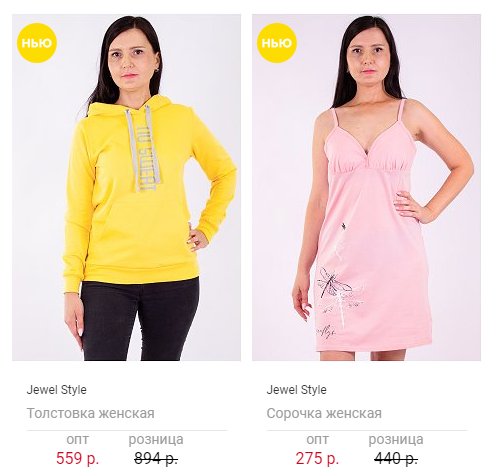
Task: Click the розница label under Толстовка женская
Action: (156, 440)
